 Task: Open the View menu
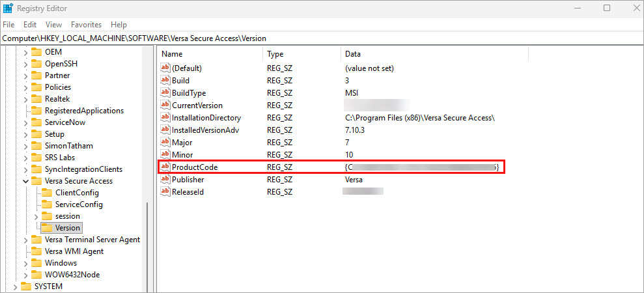(x=54, y=25)
